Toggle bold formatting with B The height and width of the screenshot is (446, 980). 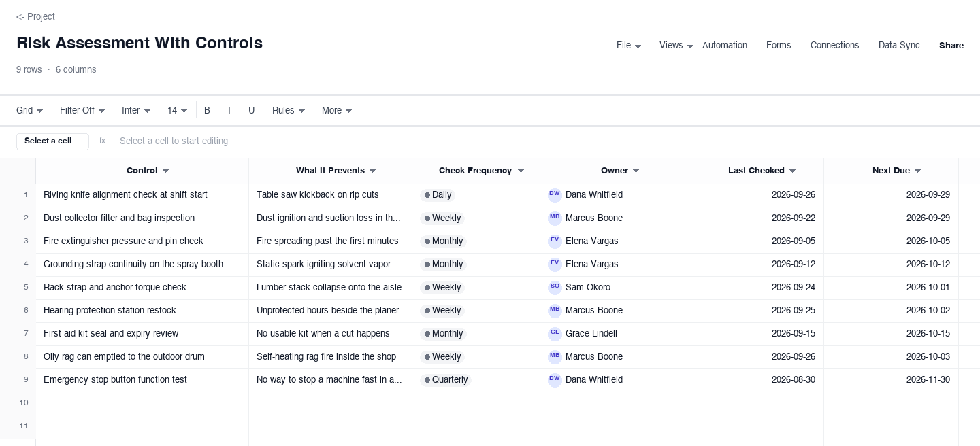tap(207, 110)
